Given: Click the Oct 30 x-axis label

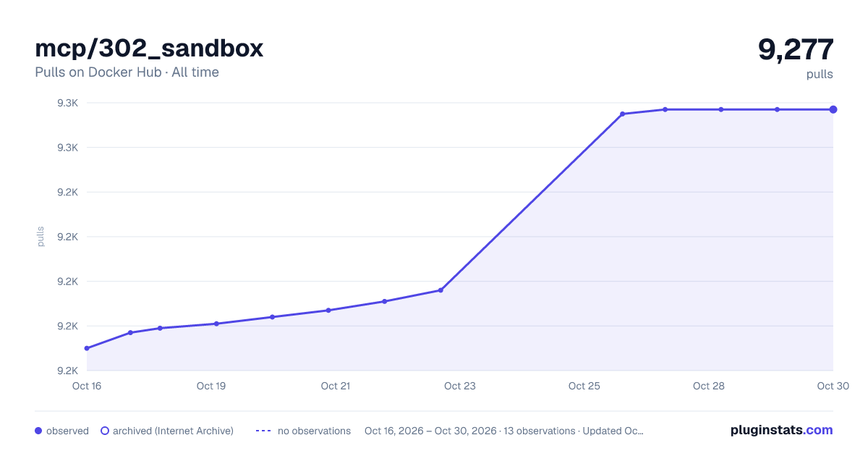Looking at the screenshot, I should pyautogui.click(x=833, y=386).
